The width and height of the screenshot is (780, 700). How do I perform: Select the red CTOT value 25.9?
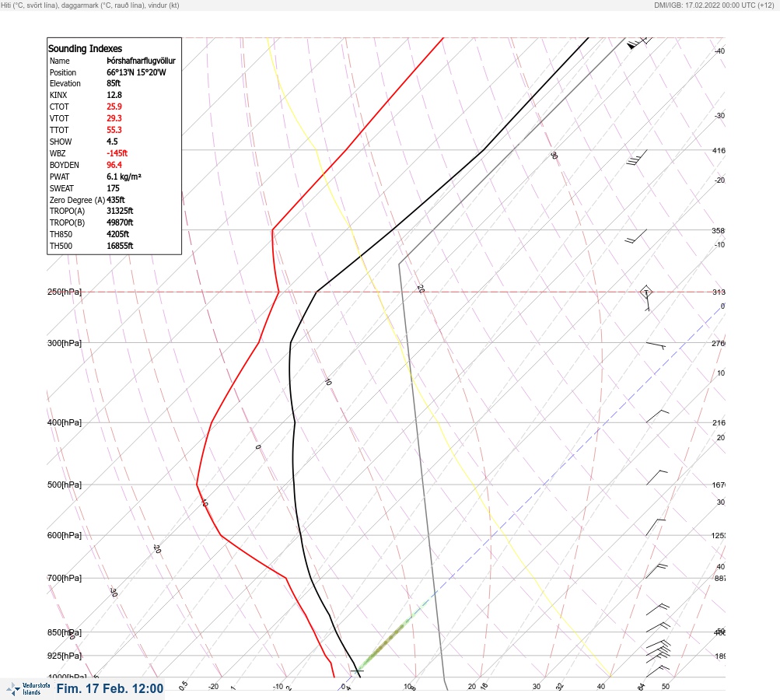pyautogui.click(x=114, y=107)
